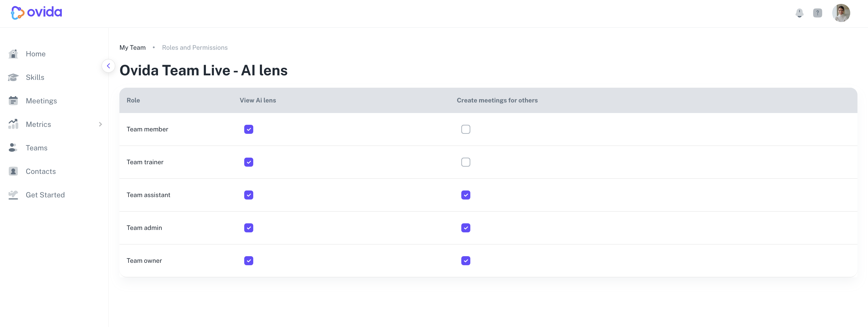
Task: Select the Team member role label
Action: pos(147,129)
